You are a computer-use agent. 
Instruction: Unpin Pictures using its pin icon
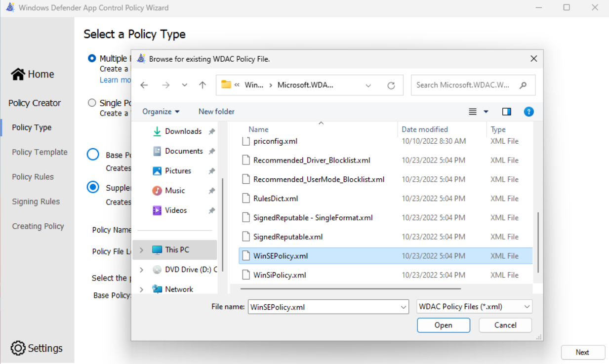(211, 171)
